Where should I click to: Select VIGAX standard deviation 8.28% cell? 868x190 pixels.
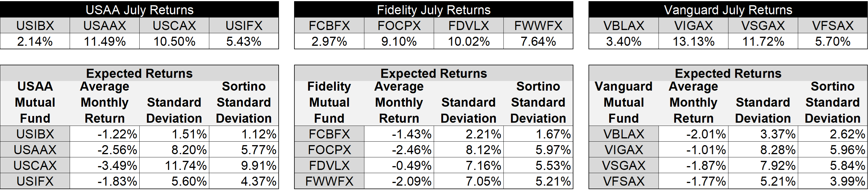(763, 149)
